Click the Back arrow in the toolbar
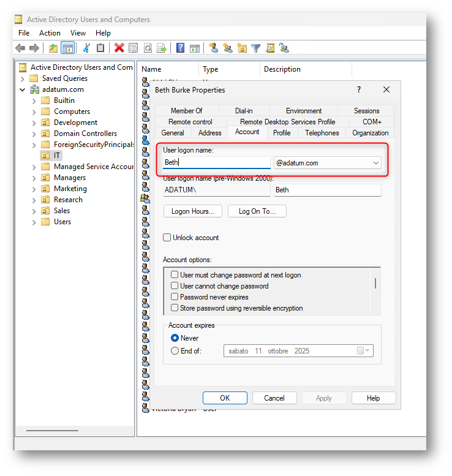 point(20,48)
